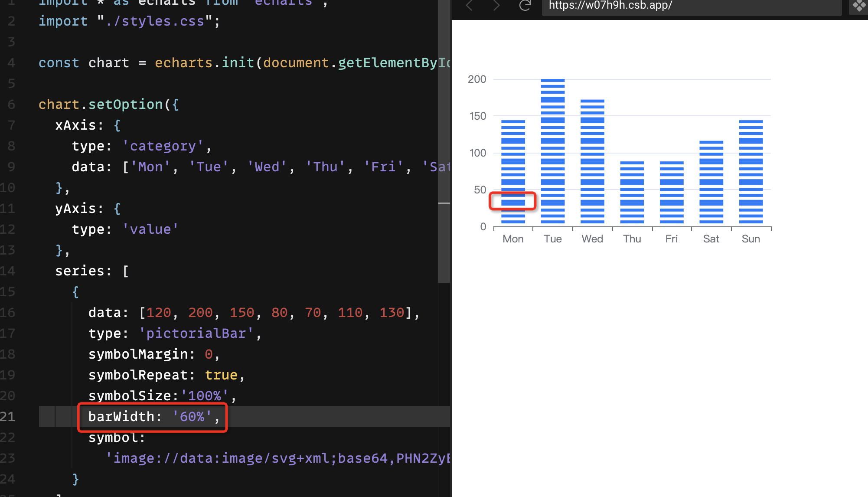
Task: Click the Sat bar in the chart
Action: tap(711, 182)
